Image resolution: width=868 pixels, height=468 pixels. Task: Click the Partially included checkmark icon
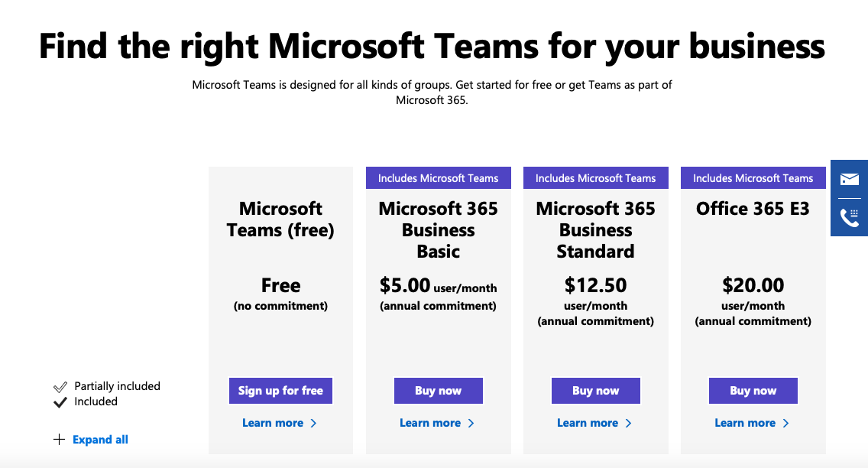pos(60,387)
